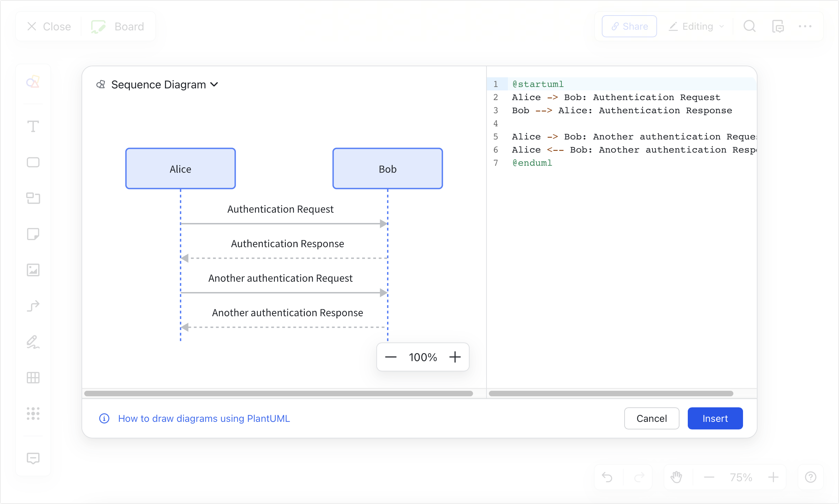Click the redo arrow
839x504 pixels.
pyautogui.click(x=639, y=477)
